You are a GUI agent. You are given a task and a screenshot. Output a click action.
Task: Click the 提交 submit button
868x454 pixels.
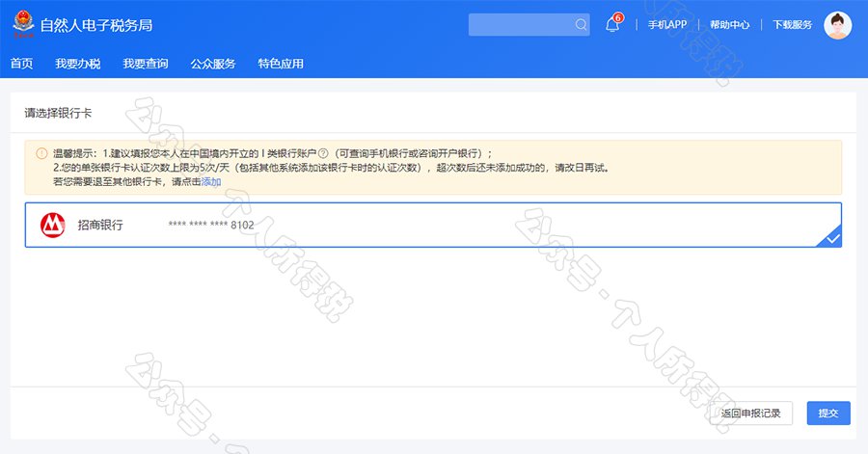(828, 414)
